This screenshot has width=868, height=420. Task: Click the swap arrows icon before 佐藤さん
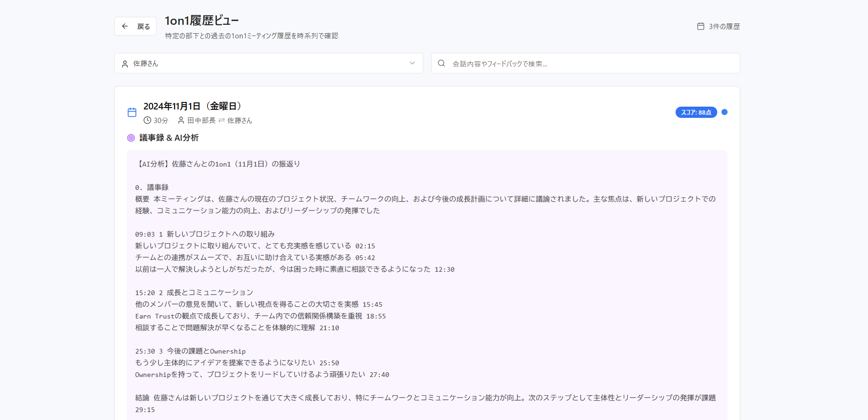pyautogui.click(x=221, y=120)
